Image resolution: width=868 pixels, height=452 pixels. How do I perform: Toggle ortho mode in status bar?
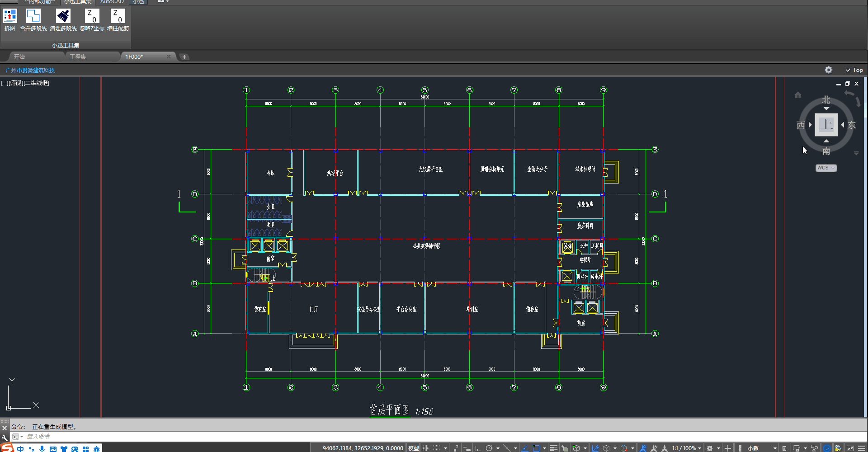(x=478, y=448)
